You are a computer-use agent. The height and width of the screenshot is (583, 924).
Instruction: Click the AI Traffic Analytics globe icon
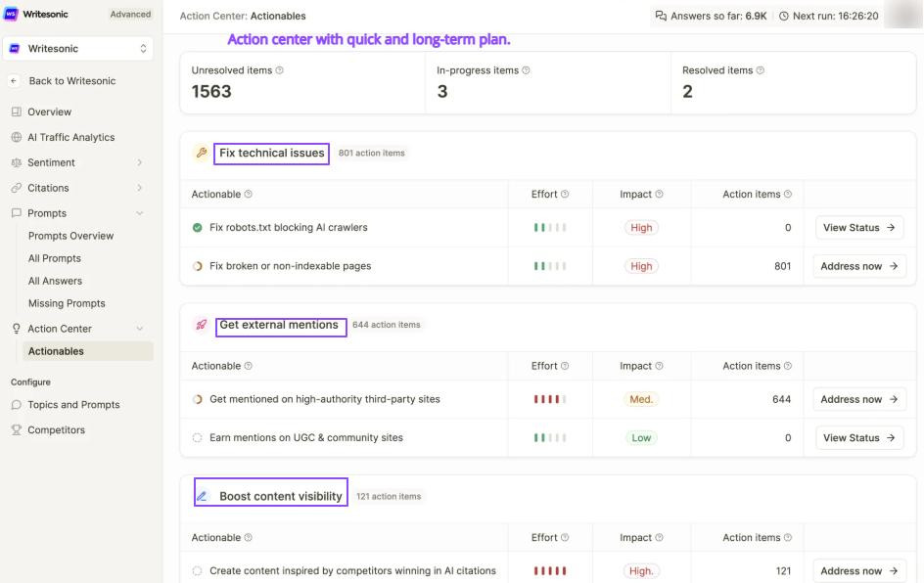[x=17, y=138]
